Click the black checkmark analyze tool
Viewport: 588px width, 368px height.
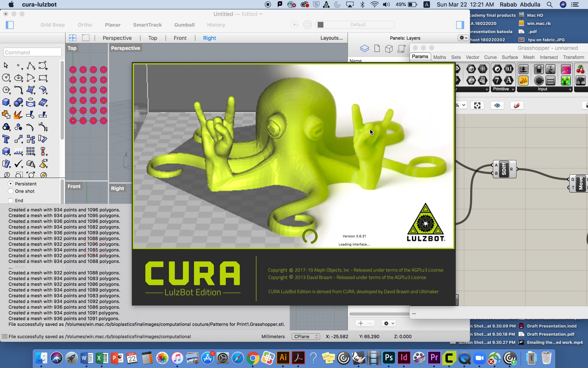point(18,164)
